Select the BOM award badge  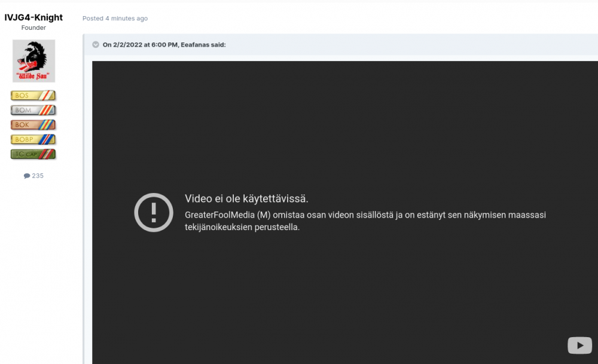pos(33,110)
